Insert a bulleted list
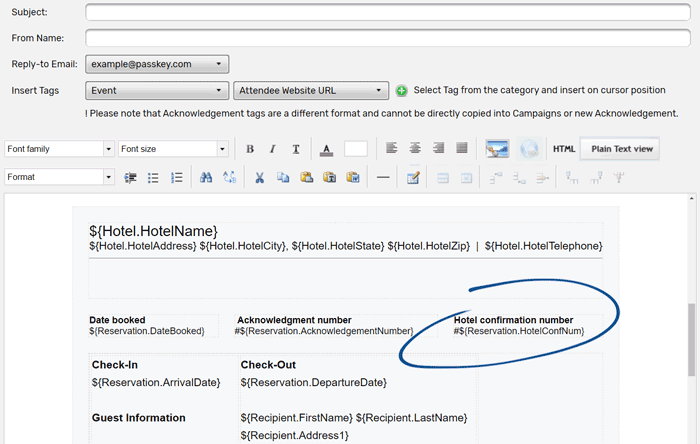The width and height of the screenshot is (700, 444). (153, 178)
